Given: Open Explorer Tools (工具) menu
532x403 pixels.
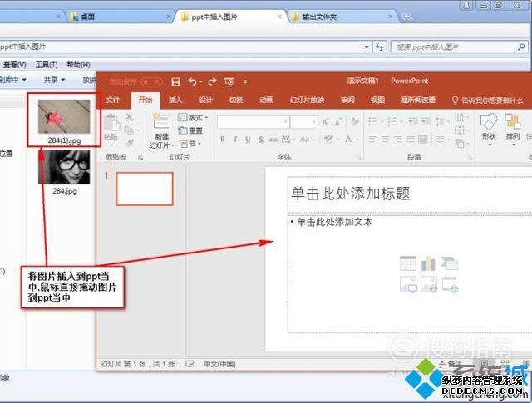Looking at the screenshot, I should [x=47, y=65].
